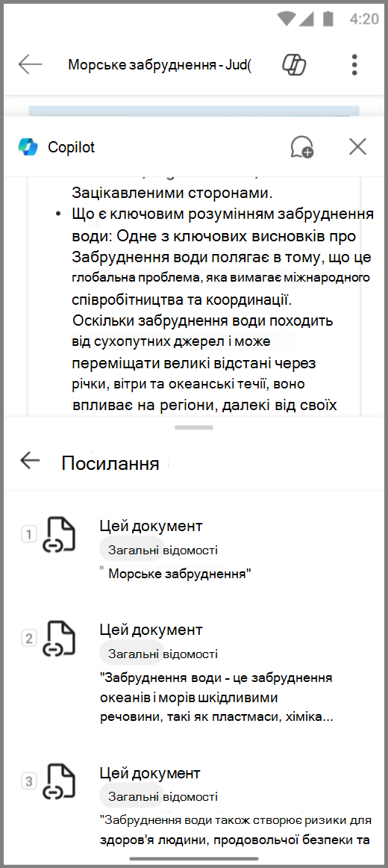
Task: Tap the Copilot logo in the panel header
Action: [x=28, y=146]
